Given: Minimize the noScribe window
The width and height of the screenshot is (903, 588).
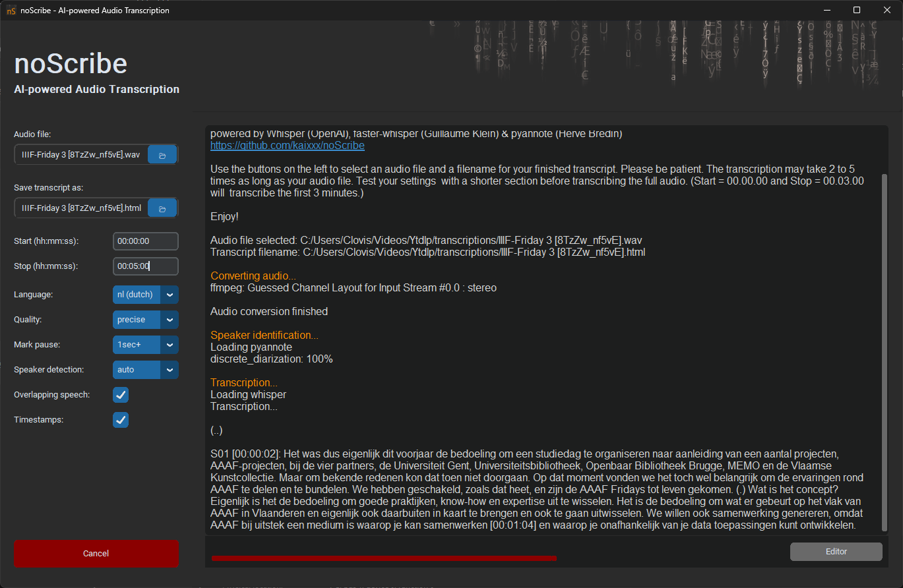Looking at the screenshot, I should [x=826, y=11].
